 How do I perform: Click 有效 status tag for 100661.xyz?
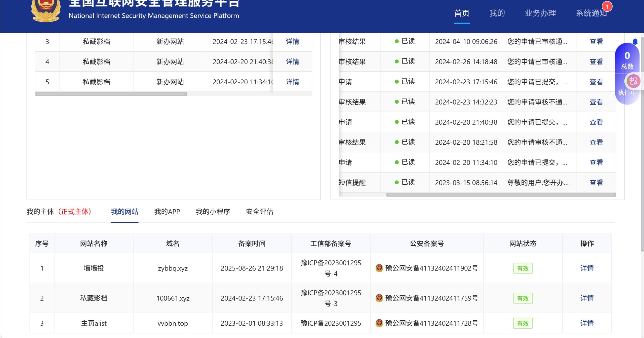click(523, 298)
